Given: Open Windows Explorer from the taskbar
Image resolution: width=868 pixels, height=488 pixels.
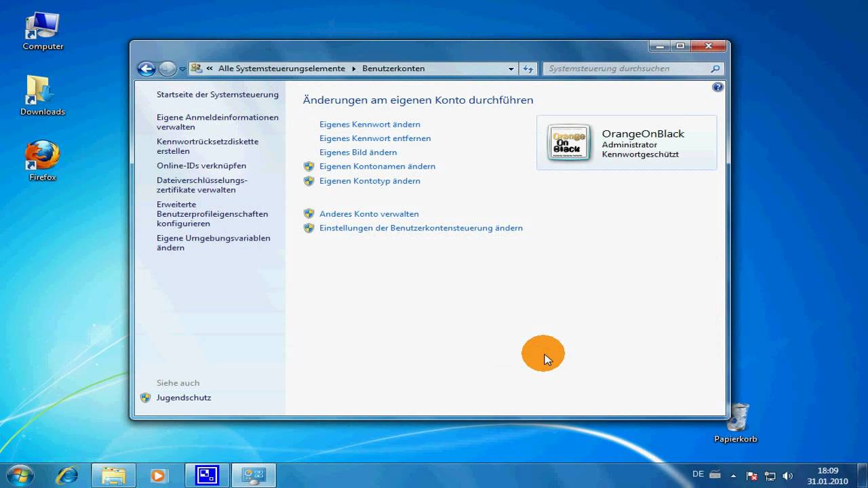Looking at the screenshot, I should 112,476.
